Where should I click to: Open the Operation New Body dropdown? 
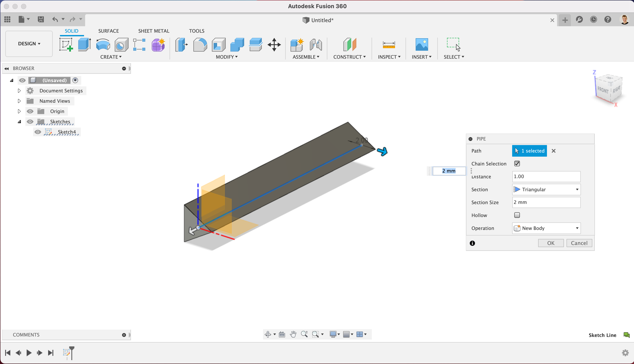pyautogui.click(x=546, y=228)
